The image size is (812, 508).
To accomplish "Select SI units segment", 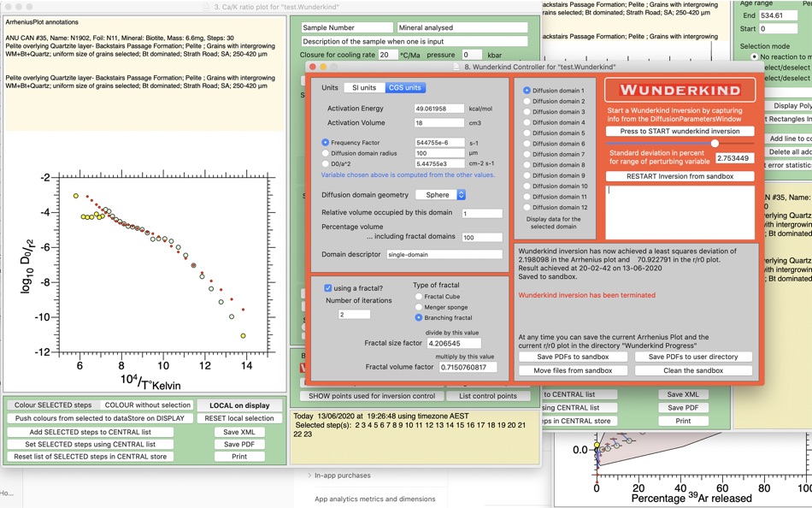I will [x=364, y=87].
